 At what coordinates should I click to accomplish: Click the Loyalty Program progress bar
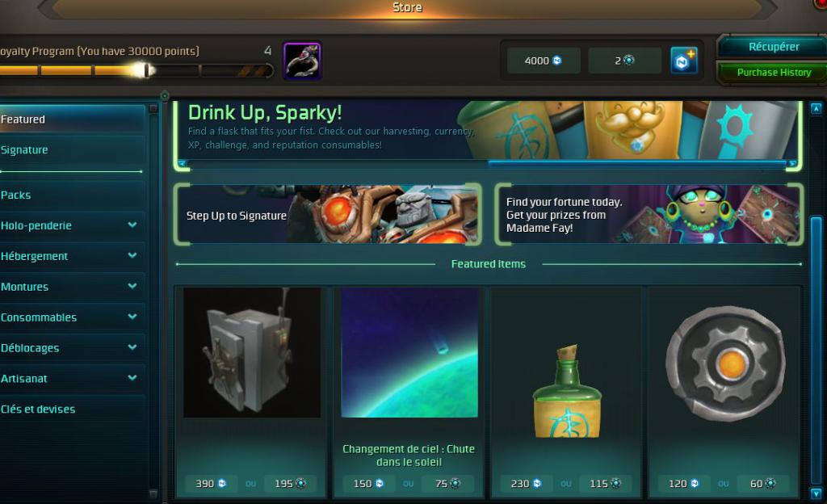(136, 70)
